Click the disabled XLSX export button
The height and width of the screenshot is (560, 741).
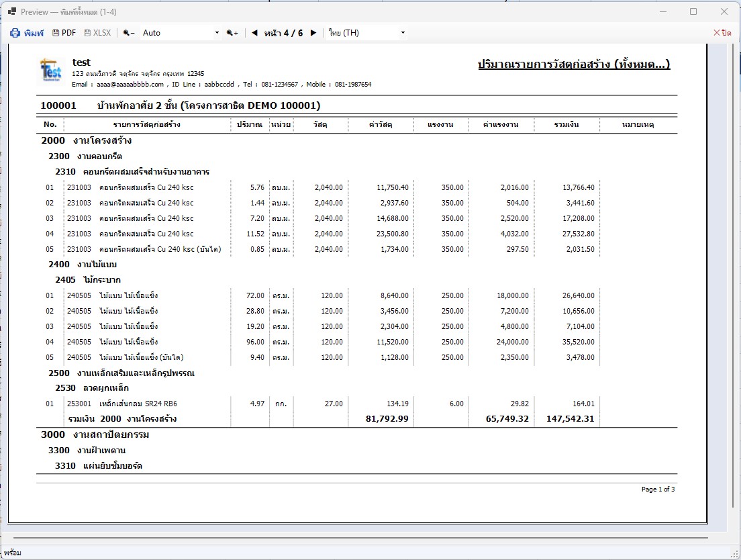(97, 33)
